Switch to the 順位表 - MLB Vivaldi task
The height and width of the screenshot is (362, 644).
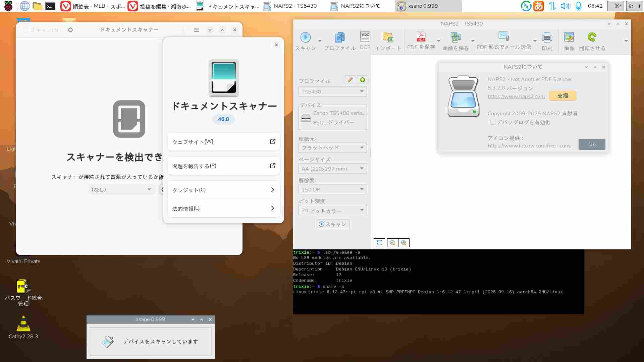[x=93, y=6]
